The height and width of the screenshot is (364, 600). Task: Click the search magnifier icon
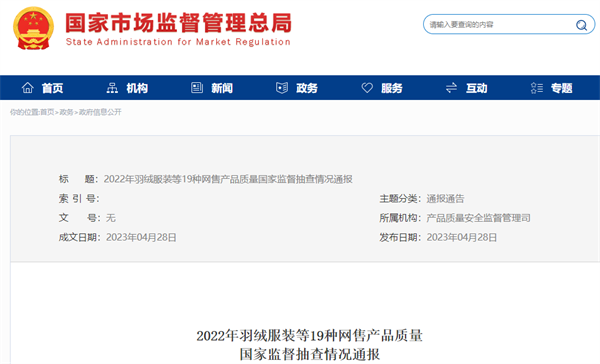point(581,25)
